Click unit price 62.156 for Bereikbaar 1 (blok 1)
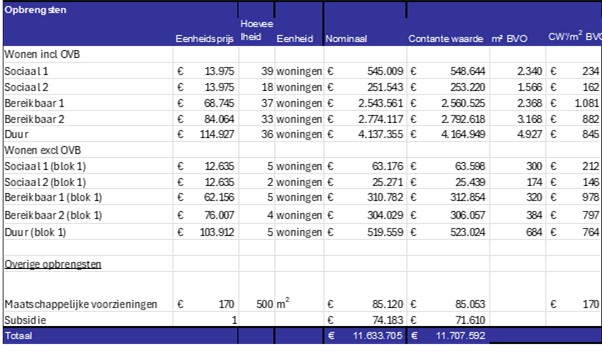 point(219,198)
